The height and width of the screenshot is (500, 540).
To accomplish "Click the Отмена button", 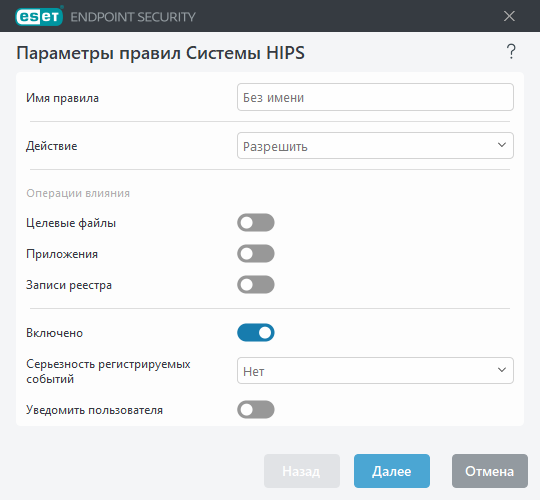I will pyautogui.click(x=490, y=471).
